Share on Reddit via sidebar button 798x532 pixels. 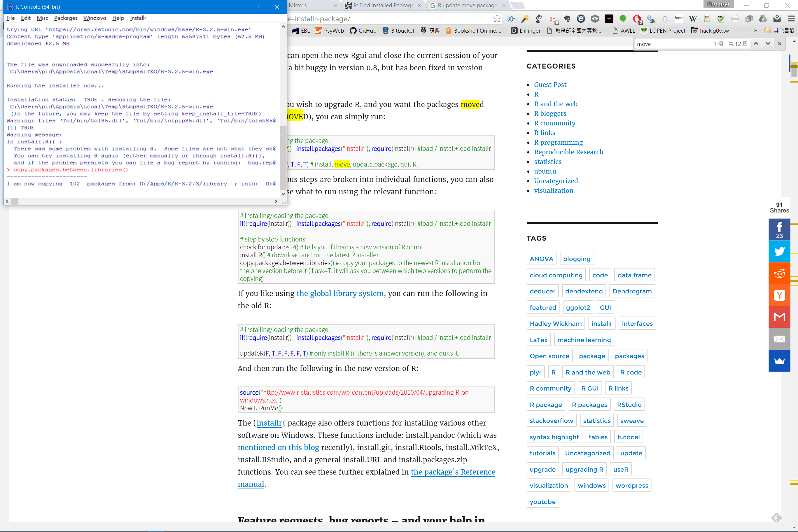tap(779, 273)
